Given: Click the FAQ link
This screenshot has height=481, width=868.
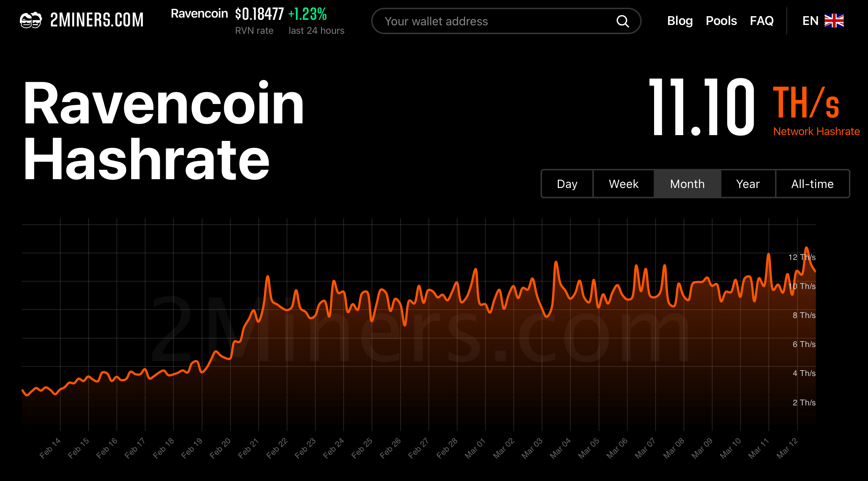Looking at the screenshot, I should click(x=762, y=21).
